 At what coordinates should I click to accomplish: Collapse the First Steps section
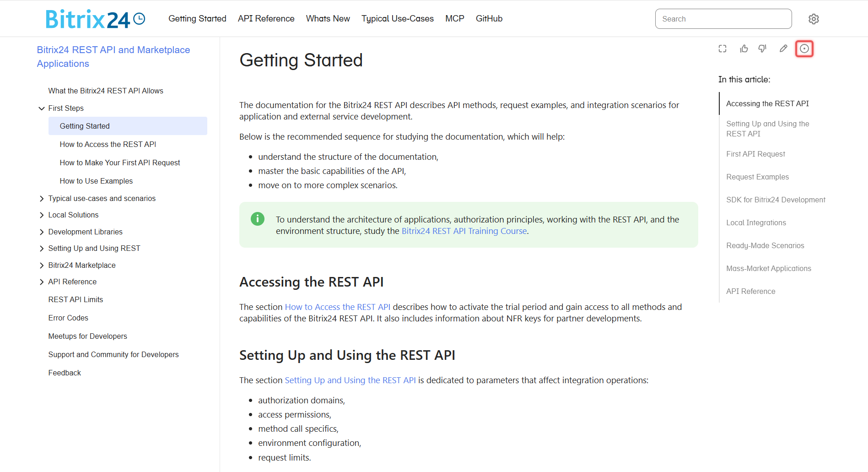coord(42,109)
